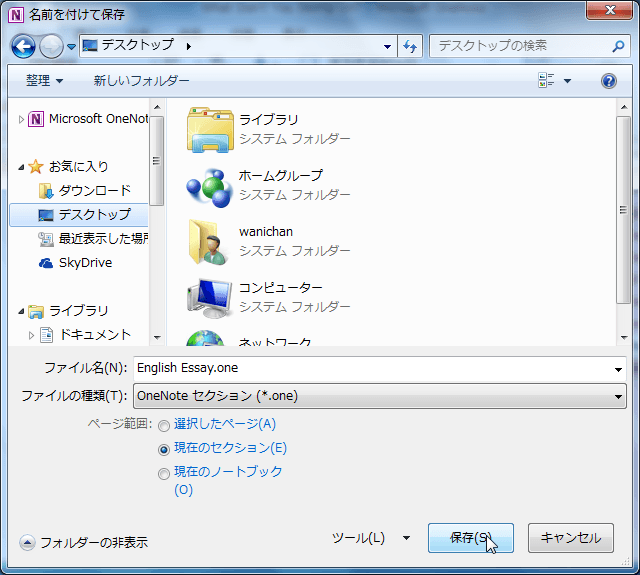
Task: Click the file list scrollbar thumb
Action: pyautogui.click(x=623, y=210)
